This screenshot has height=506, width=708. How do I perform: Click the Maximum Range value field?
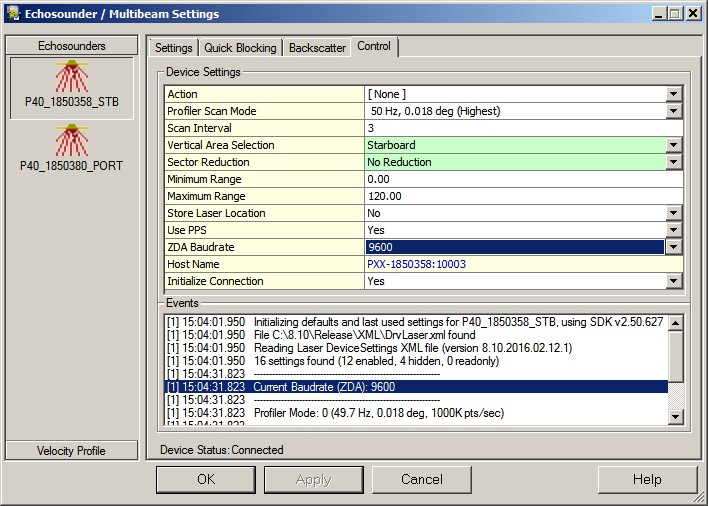point(523,196)
